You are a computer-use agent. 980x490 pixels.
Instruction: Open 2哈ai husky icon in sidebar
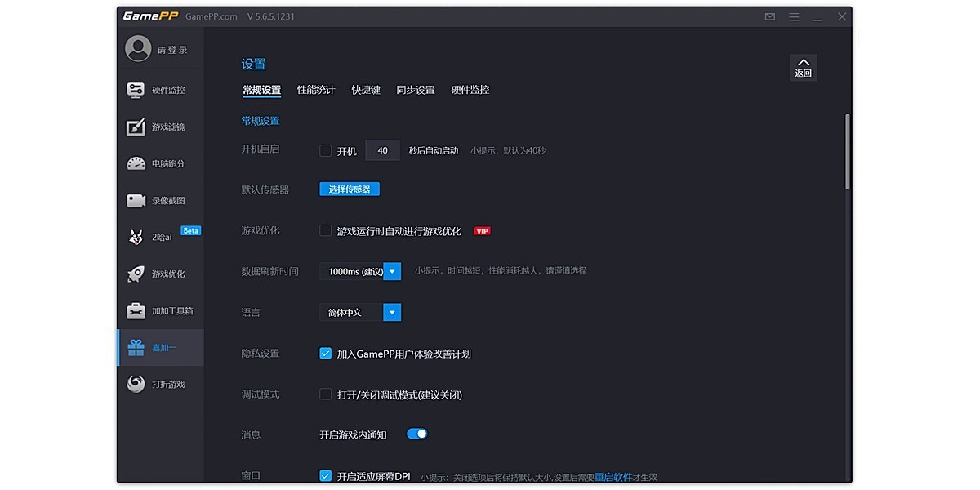[136, 237]
